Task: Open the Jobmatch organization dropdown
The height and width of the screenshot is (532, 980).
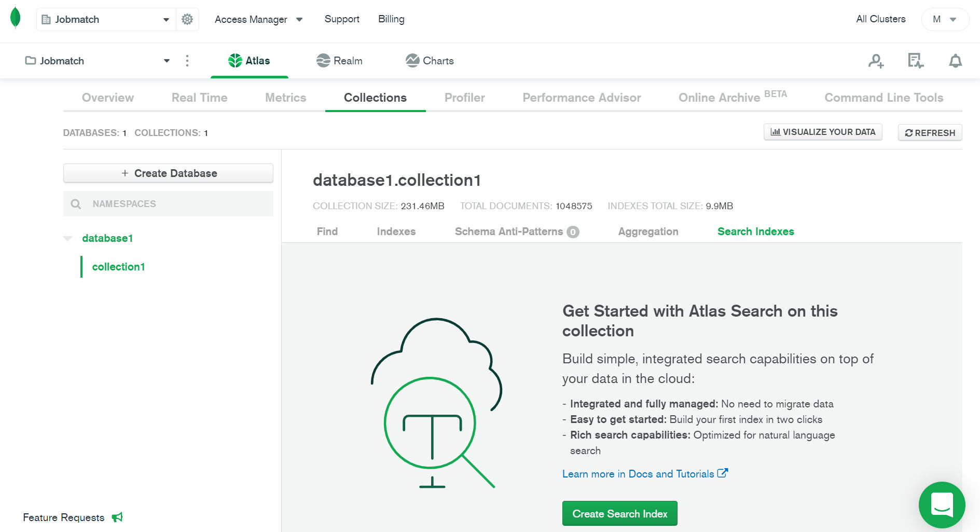Action: click(106, 19)
